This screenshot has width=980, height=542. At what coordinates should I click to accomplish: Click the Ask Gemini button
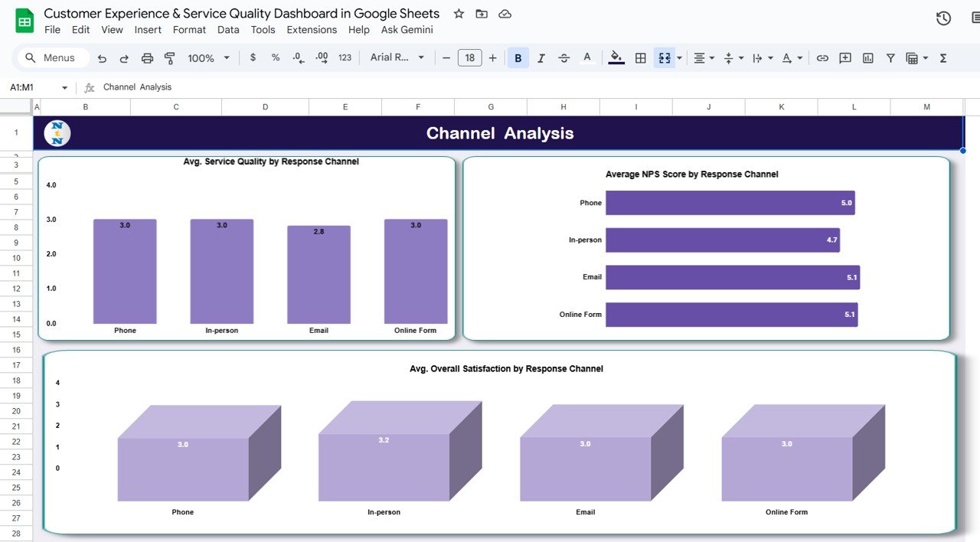(407, 30)
